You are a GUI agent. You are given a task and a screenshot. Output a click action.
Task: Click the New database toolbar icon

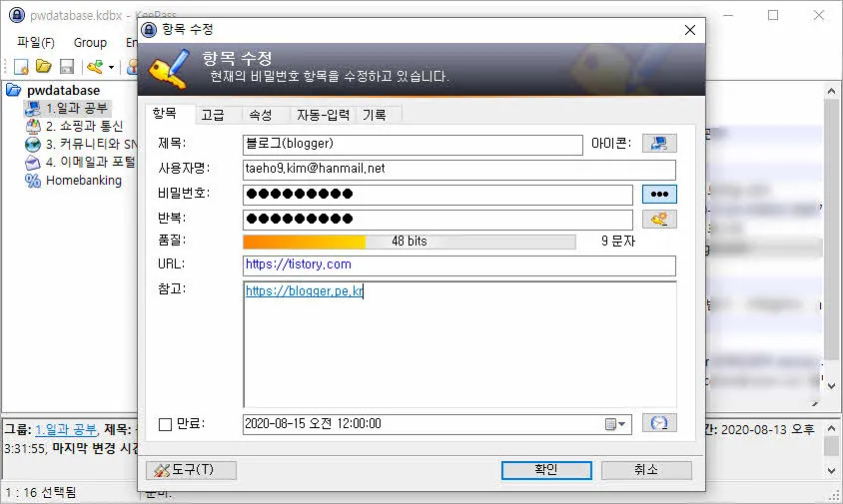(x=21, y=67)
